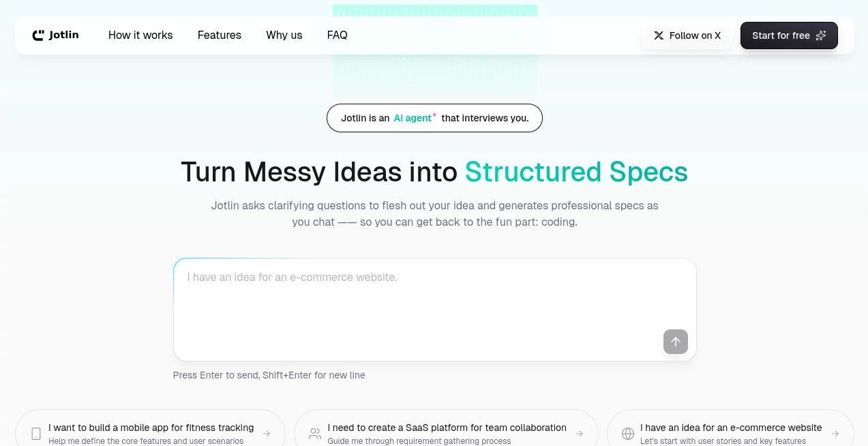The width and height of the screenshot is (868, 446).
Task: Click the phone icon on the fitness card
Action: click(35, 434)
